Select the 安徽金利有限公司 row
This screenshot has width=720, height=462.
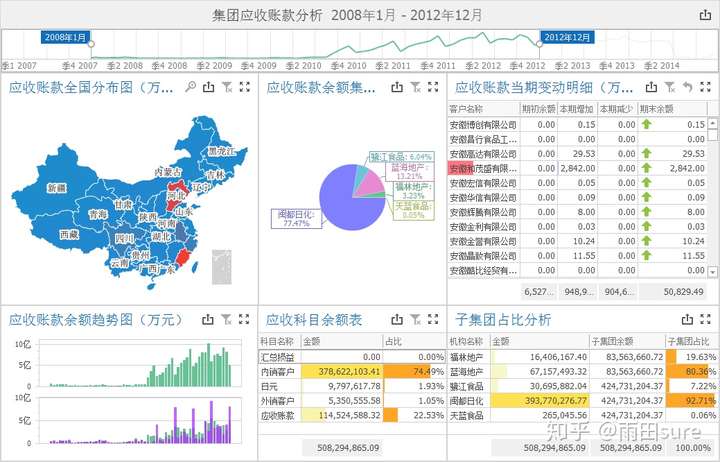click(577, 226)
